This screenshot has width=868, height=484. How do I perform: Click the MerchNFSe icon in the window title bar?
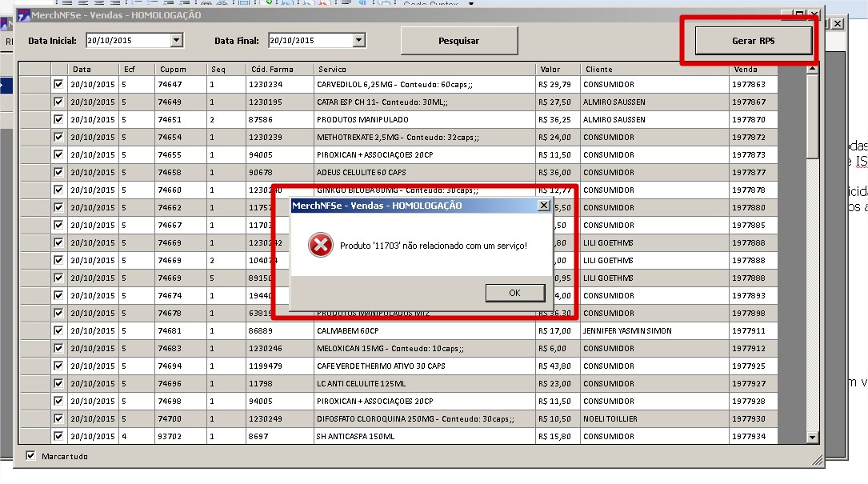(x=24, y=15)
